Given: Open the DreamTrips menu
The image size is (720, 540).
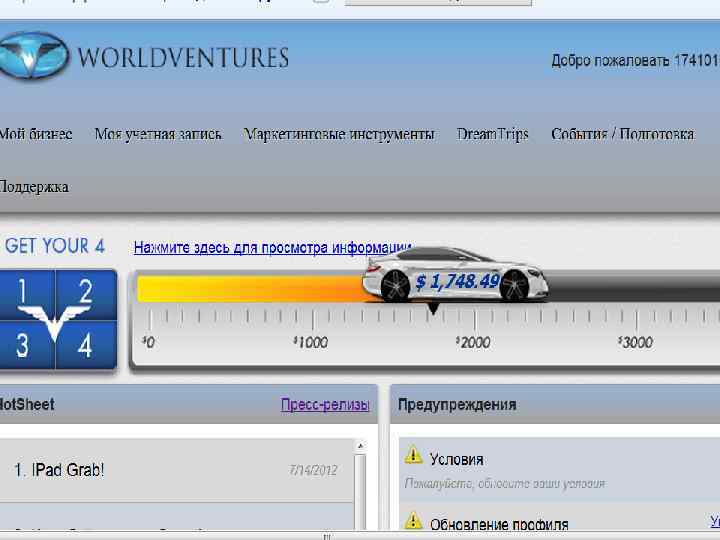Looking at the screenshot, I should (493, 134).
